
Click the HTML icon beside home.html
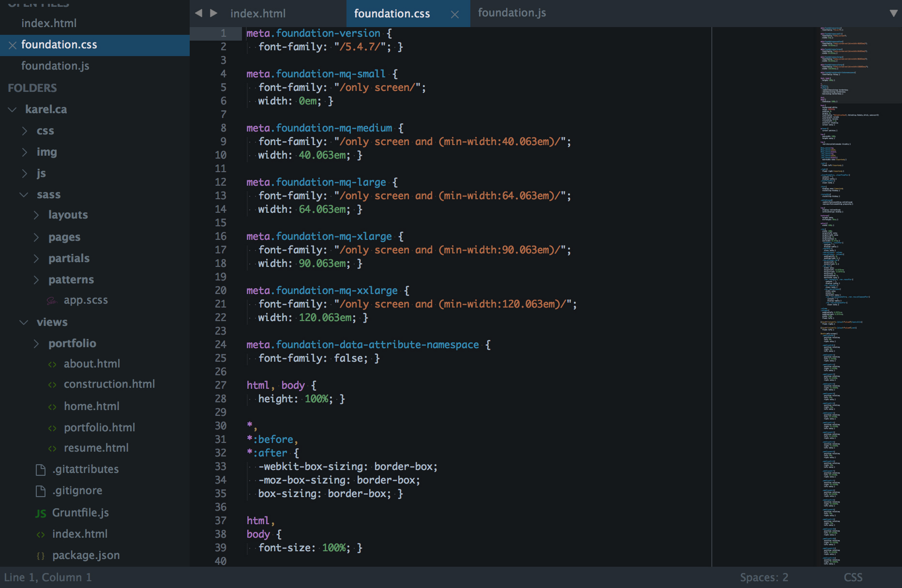tap(52, 407)
